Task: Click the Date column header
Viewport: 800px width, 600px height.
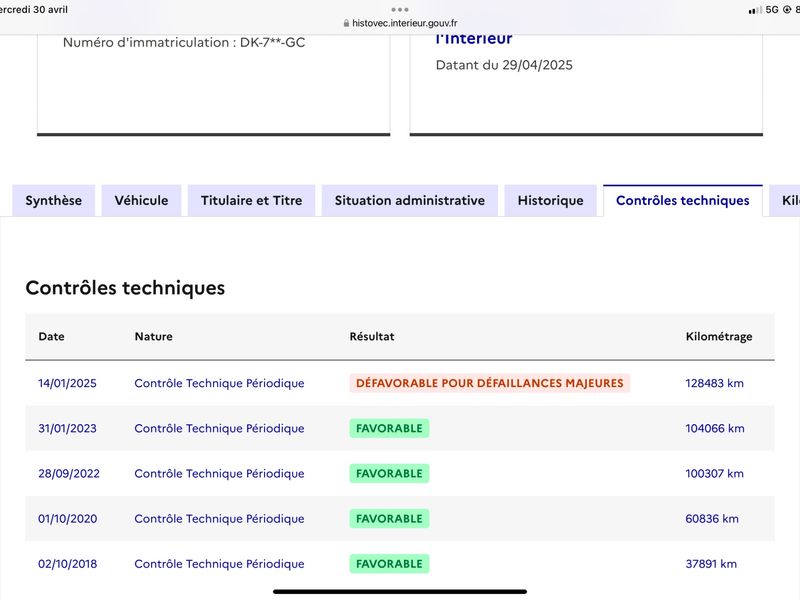Action: pos(52,337)
